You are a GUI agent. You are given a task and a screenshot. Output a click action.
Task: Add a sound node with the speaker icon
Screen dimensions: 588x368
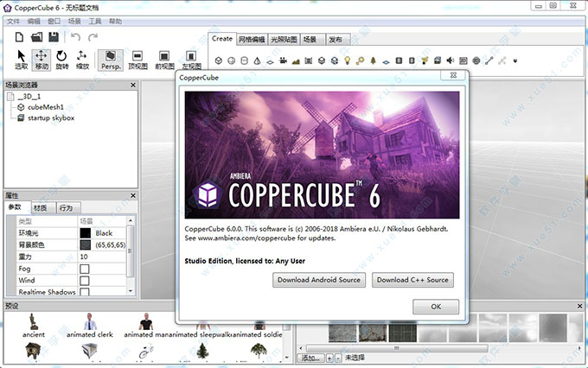pos(450,60)
